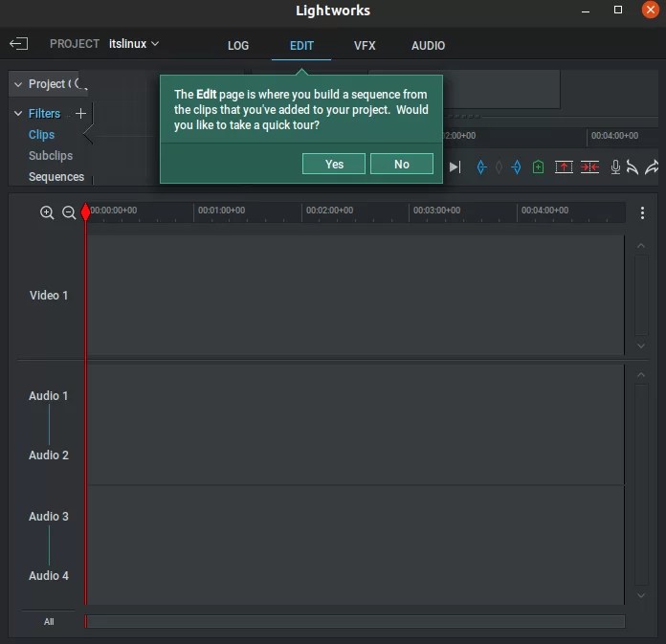Viewport: 666px width, 644px height.
Task: Zoom out on the timeline
Action: [x=69, y=212]
